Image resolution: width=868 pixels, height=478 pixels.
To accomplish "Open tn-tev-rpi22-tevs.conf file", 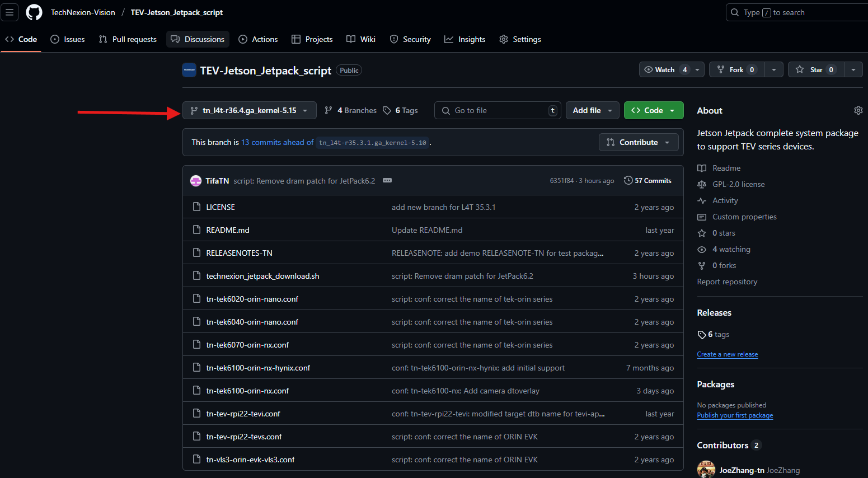I will coord(244,437).
